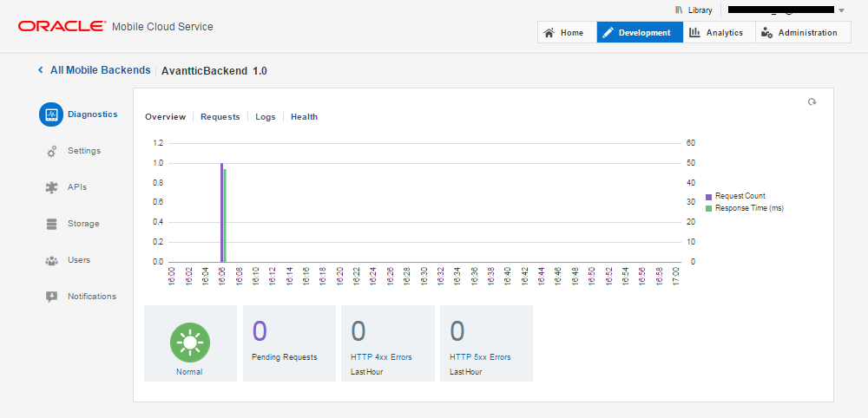Toggle Response Time green legend swatch
This screenshot has width=868, height=418.
[708, 208]
